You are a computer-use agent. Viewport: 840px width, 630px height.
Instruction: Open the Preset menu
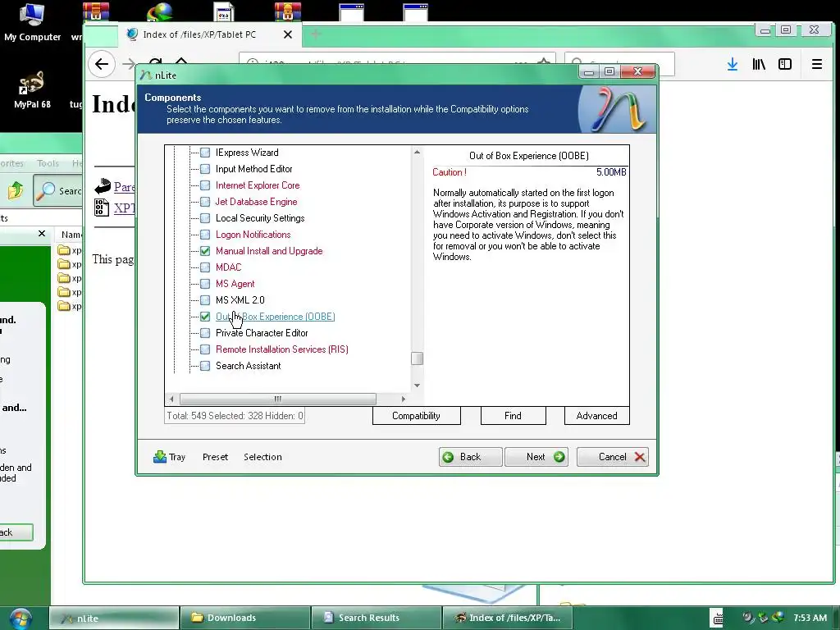[x=216, y=457]
